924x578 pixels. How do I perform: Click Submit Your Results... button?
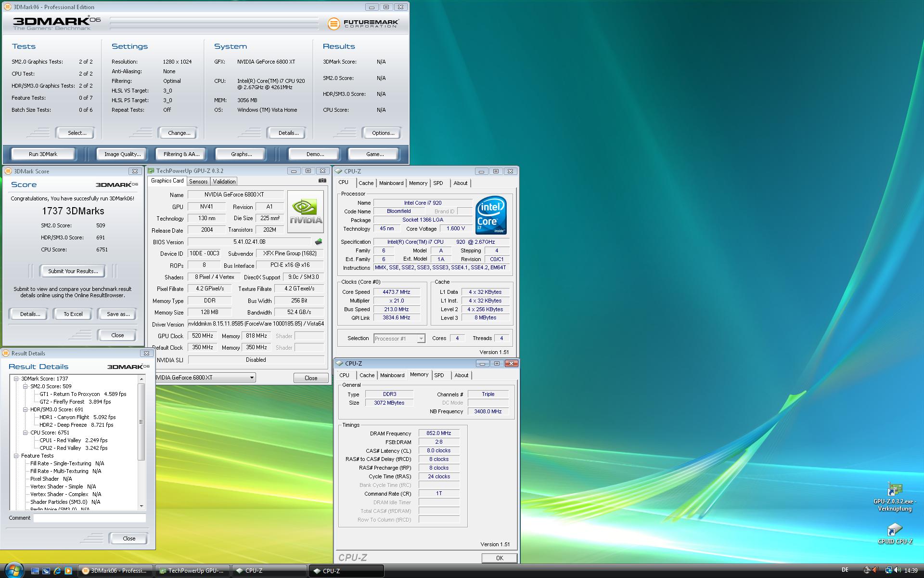(73, 271)
